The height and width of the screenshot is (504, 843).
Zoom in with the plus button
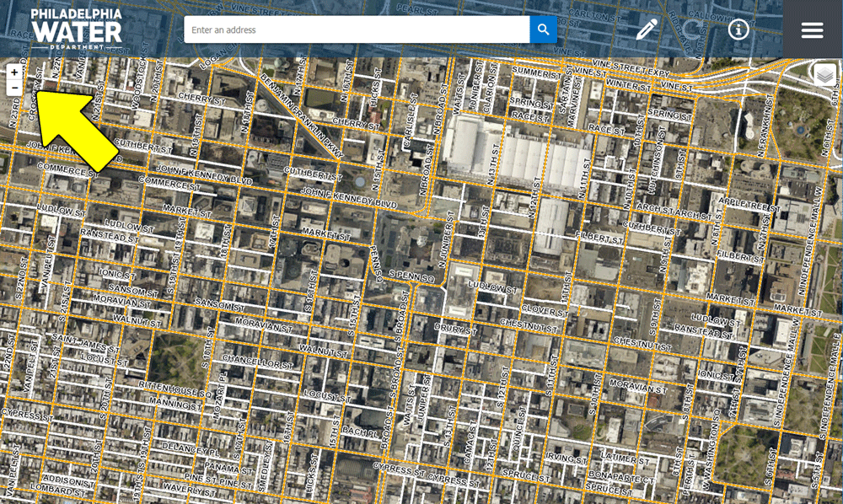(14, 72)
